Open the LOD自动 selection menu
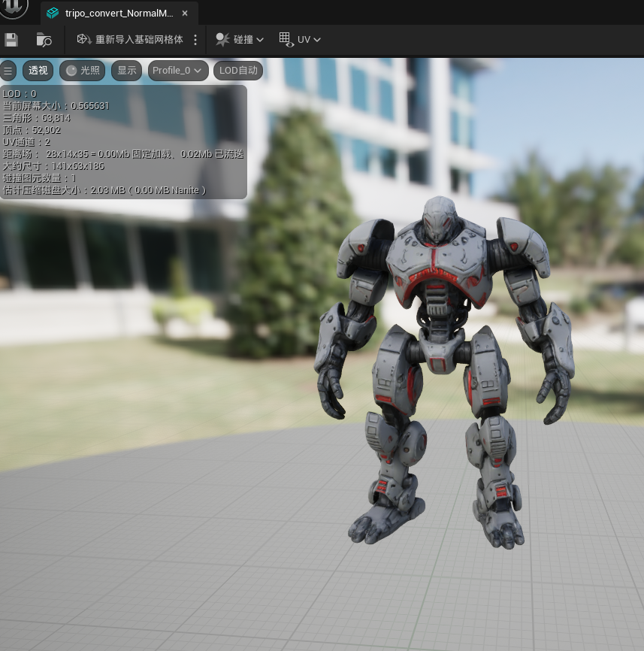 point(238,71)
